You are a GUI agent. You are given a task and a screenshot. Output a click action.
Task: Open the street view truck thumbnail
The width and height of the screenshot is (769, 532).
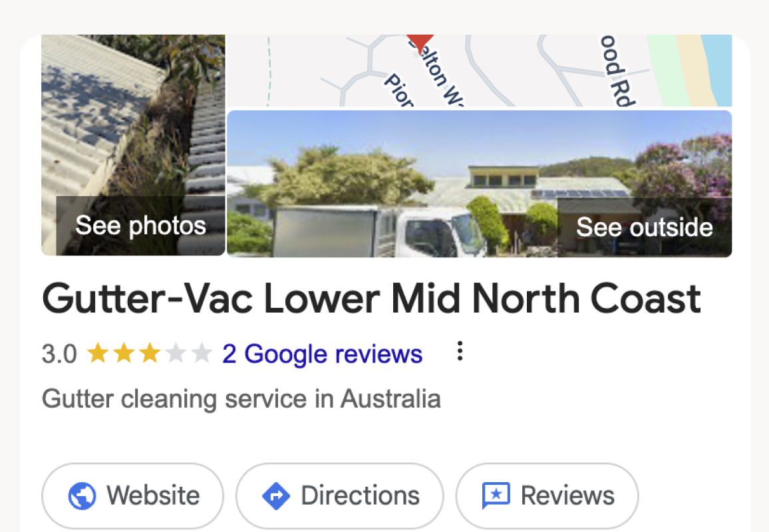click(479, 184)
